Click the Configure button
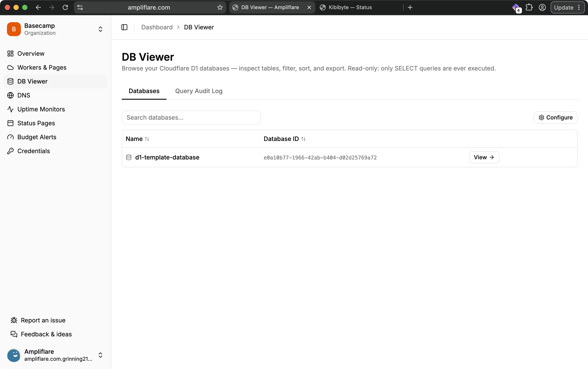Screen dimensions: 588x369 (555, 117)
